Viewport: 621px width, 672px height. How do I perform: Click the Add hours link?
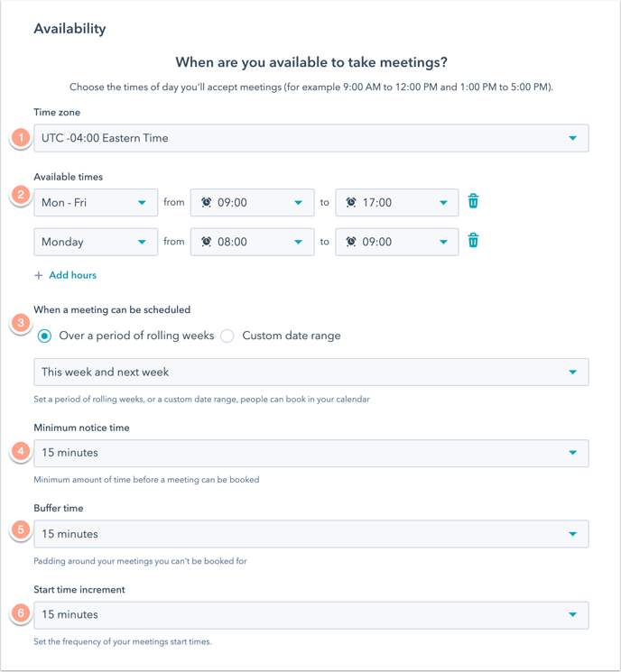tap(73, 275)
